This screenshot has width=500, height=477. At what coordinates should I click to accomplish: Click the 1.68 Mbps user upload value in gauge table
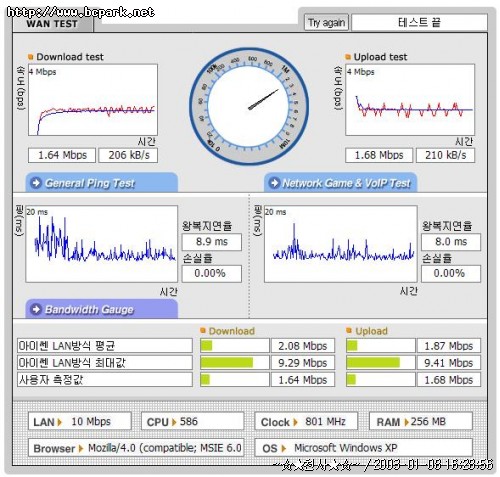449,380
